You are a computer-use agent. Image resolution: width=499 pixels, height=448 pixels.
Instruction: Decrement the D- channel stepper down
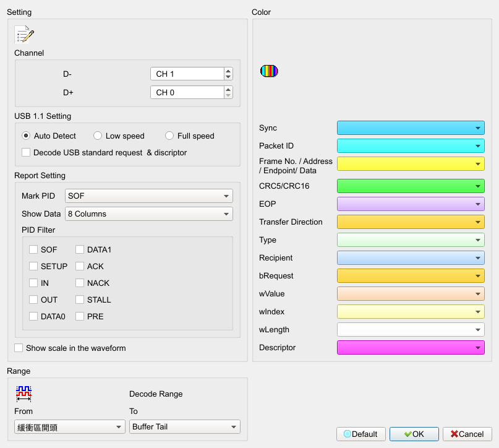tap(228, 77)
